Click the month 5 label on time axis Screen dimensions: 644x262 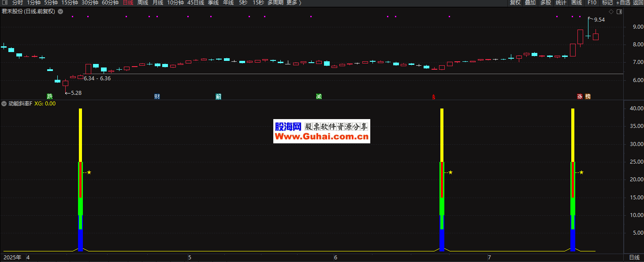(190, 257)
